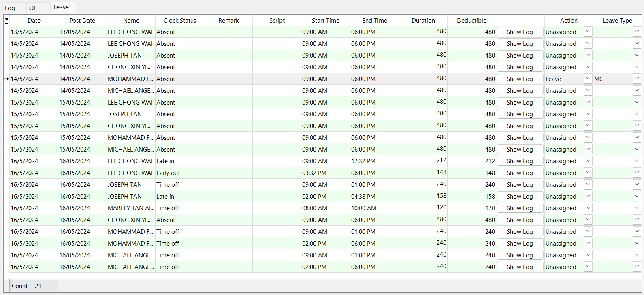Open Leave Type dropdown for the 13/5/2024 row

click(x=637, y=32)
